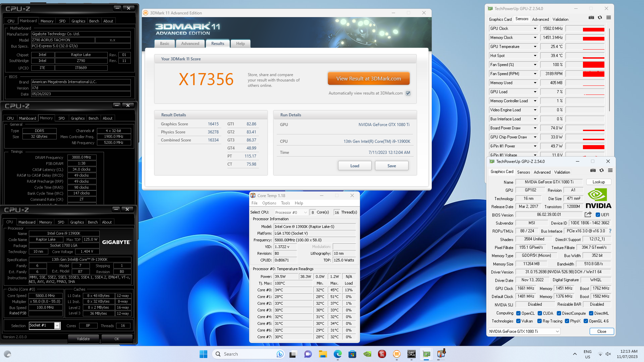Toggle the Ray Tracing checkbox
644x362 pixels.
coord(539,321)
